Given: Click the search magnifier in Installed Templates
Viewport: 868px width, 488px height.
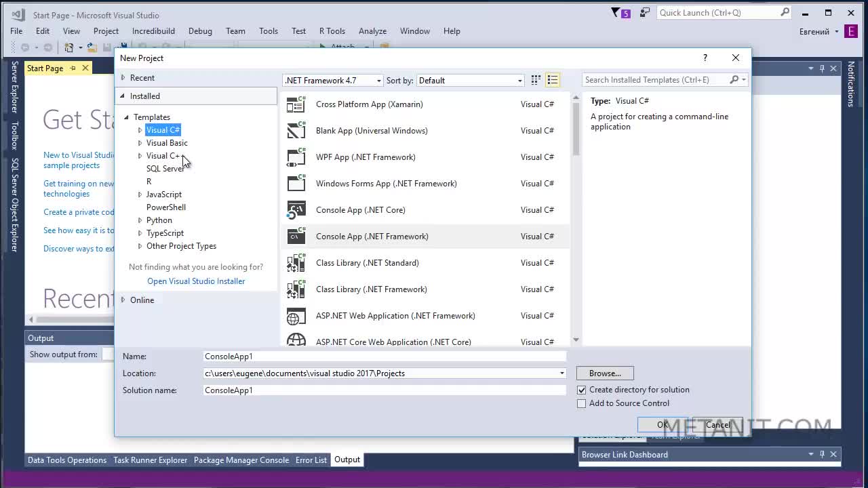Looking at the screenshot, I should 734,80.
